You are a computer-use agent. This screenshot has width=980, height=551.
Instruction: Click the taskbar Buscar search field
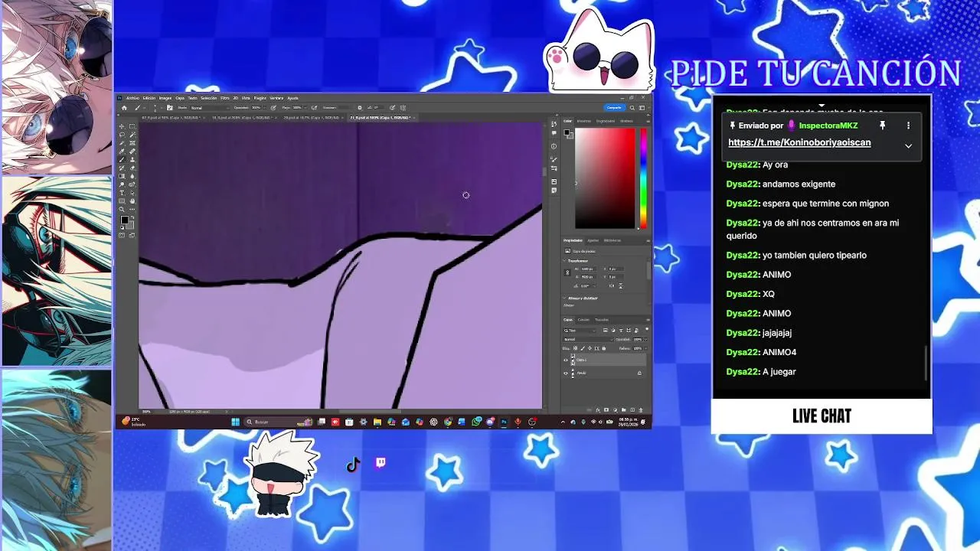277,422
